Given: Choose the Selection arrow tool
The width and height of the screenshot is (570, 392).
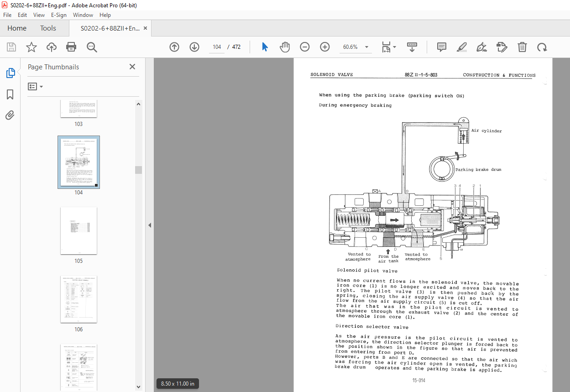Looking at the screenshot, I should tap(265, 47).
